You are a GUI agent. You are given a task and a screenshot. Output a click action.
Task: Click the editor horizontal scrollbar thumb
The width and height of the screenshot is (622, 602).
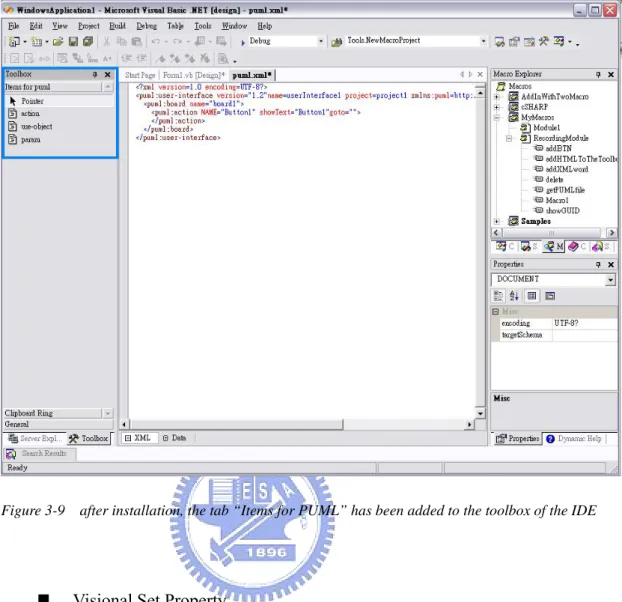click(x=236, y=425)
